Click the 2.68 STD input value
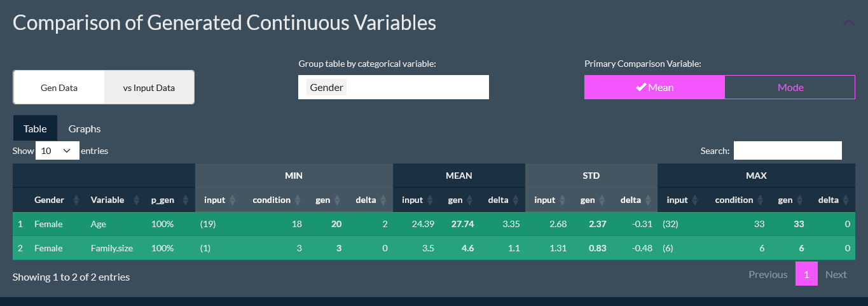Screen dimensions: 868x306 pos(557,224)
